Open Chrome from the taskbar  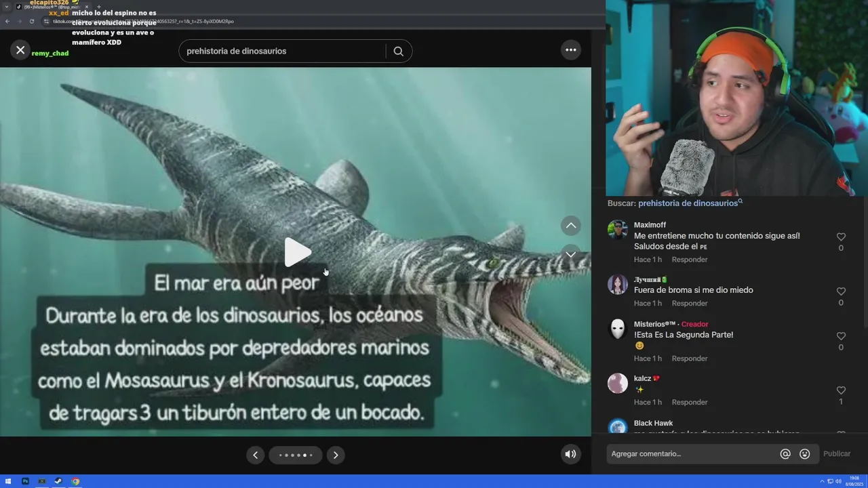(x=75, y=481)
